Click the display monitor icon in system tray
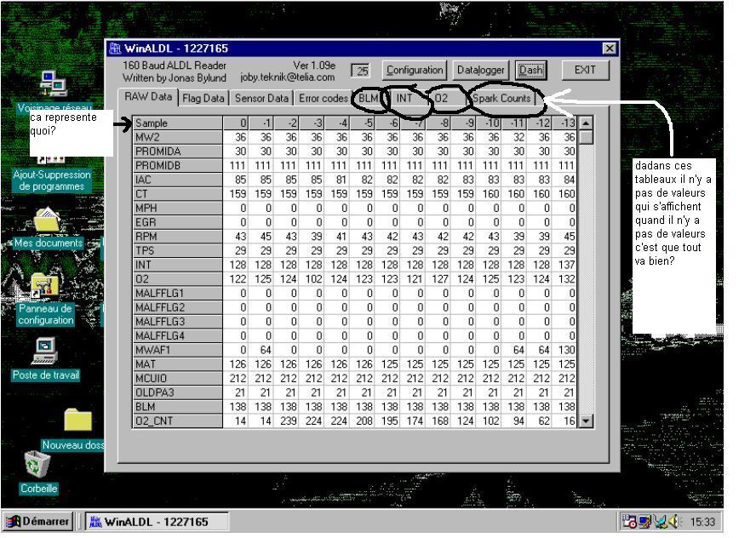 644,521
